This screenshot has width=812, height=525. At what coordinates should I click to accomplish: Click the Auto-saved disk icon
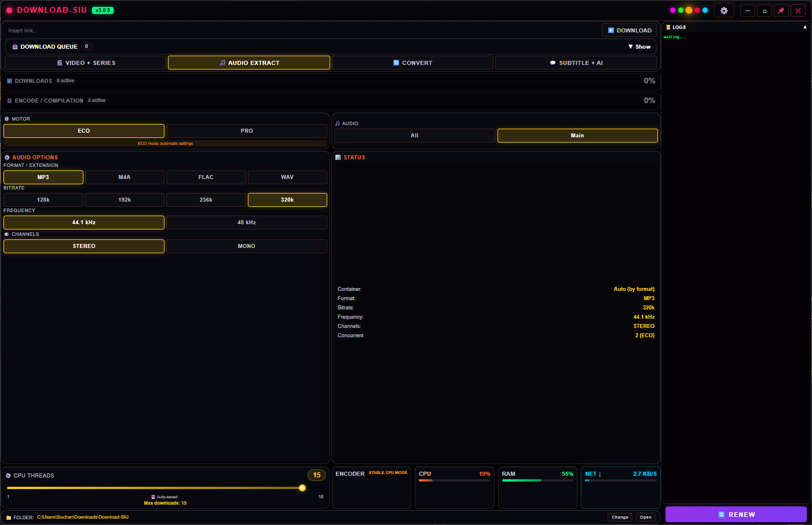pos(153,497)
